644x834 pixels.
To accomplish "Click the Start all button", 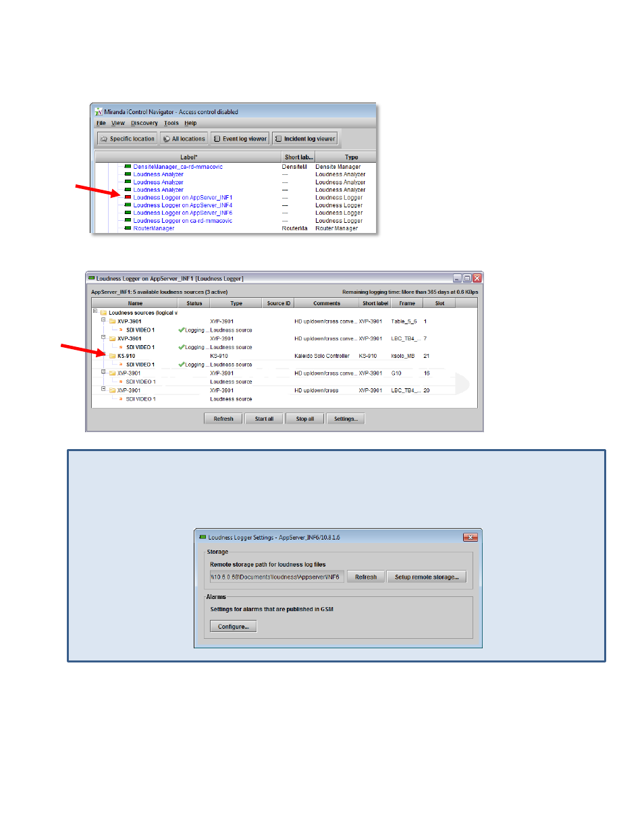I will tap(264, 419).
